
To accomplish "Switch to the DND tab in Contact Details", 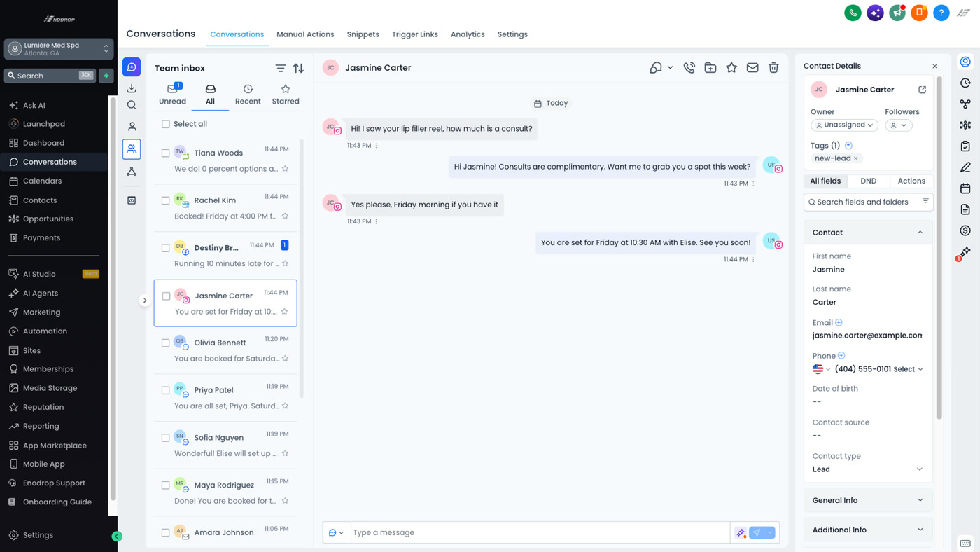I will [868, 181].
